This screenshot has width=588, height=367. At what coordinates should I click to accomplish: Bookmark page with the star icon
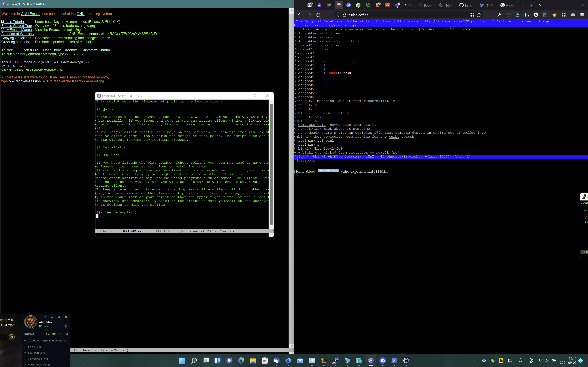[x=479, y=15]
